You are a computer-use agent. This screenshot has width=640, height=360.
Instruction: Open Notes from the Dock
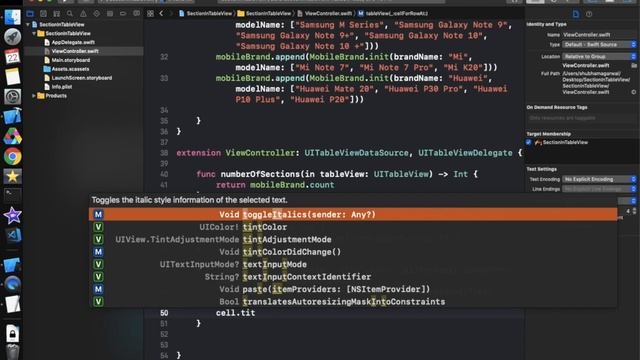coord(12,76)
